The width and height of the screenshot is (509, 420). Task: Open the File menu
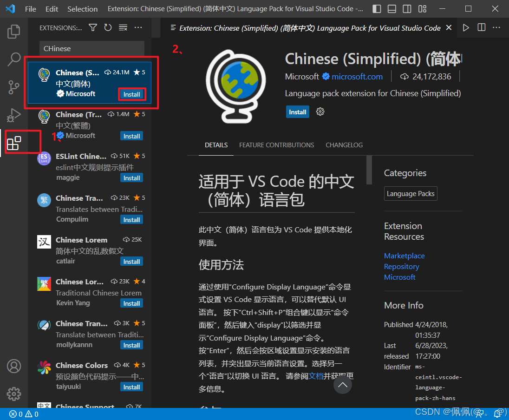31,9
